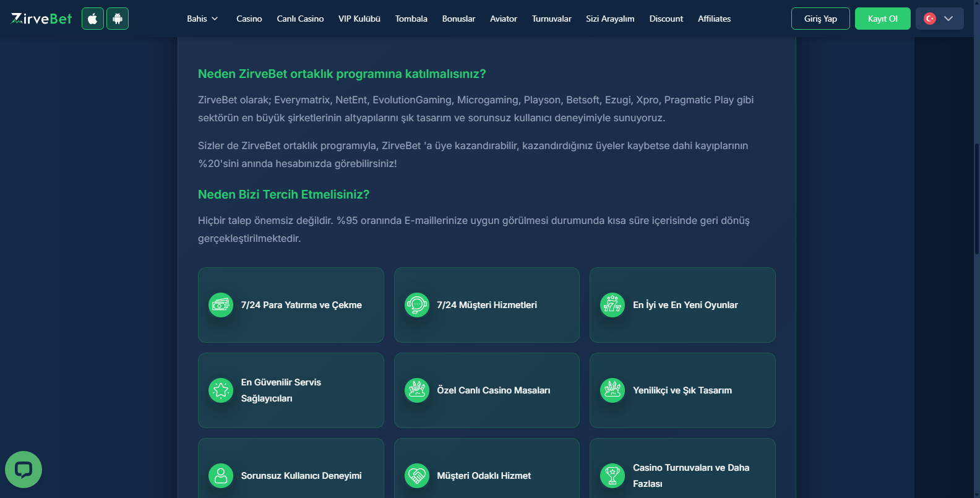Open the live chat bubble icon
Screen dimensions: 980x498
click(24, 470)
